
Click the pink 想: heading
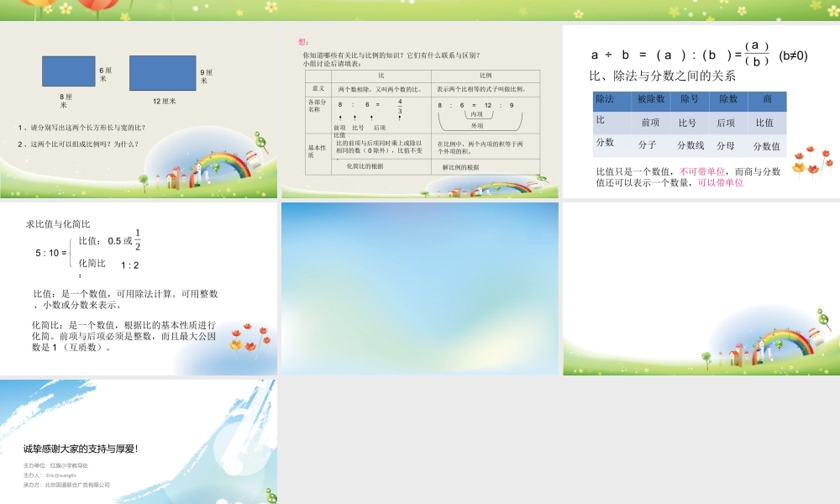coord(303,42)
